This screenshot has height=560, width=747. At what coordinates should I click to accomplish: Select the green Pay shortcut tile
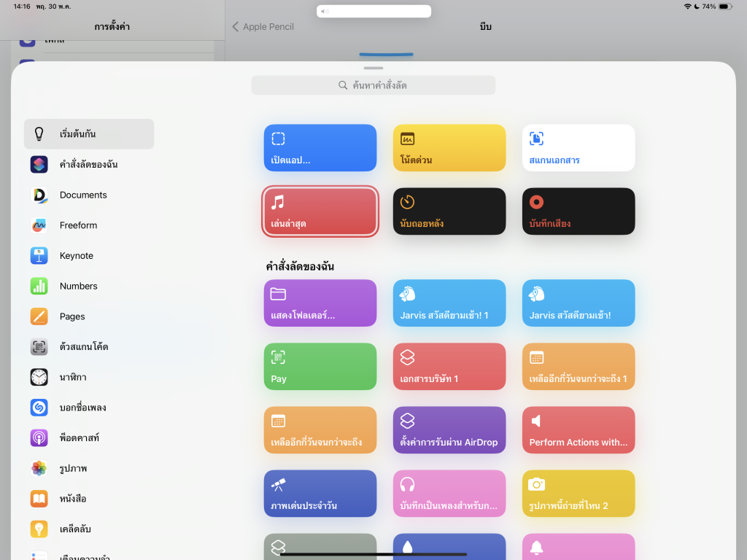point(320,367)
